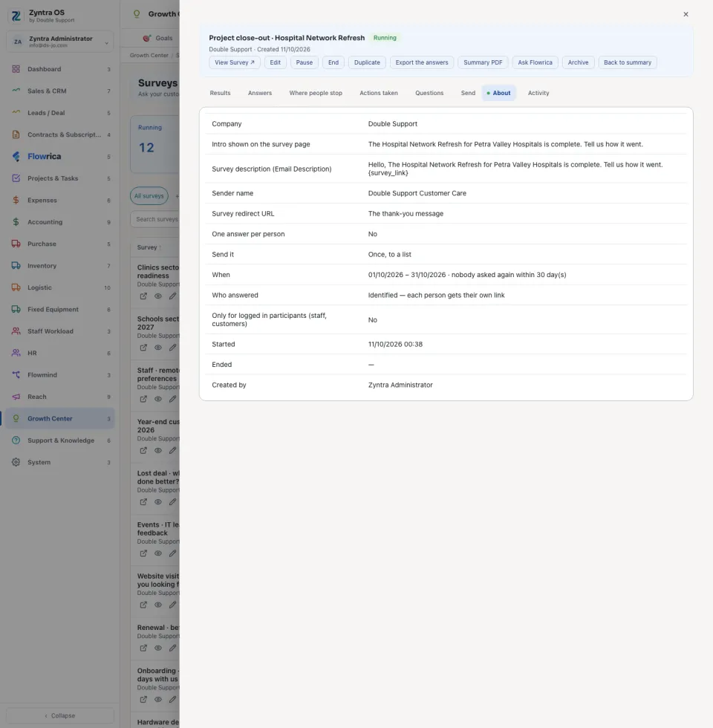Open the Activity tab
The height and width of the screenshot is (728, 713).
pyautogui.click(x=538, y=93)
